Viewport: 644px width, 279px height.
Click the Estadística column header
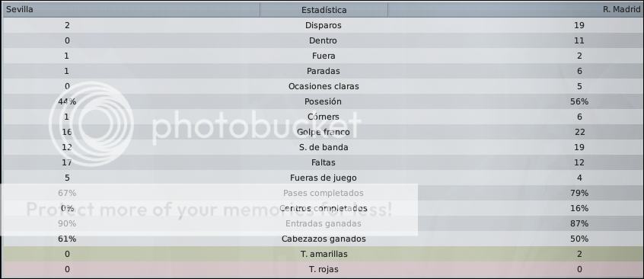tap(324, 9)
